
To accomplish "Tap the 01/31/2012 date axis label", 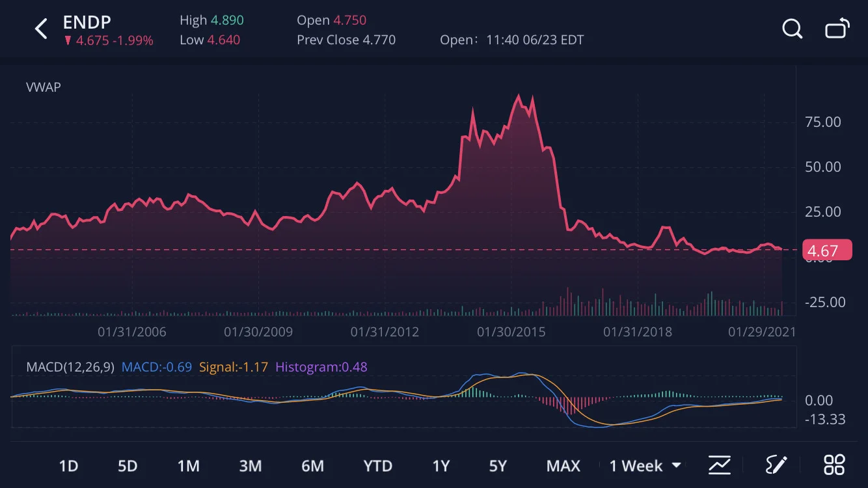I will [x=385, y=332].
